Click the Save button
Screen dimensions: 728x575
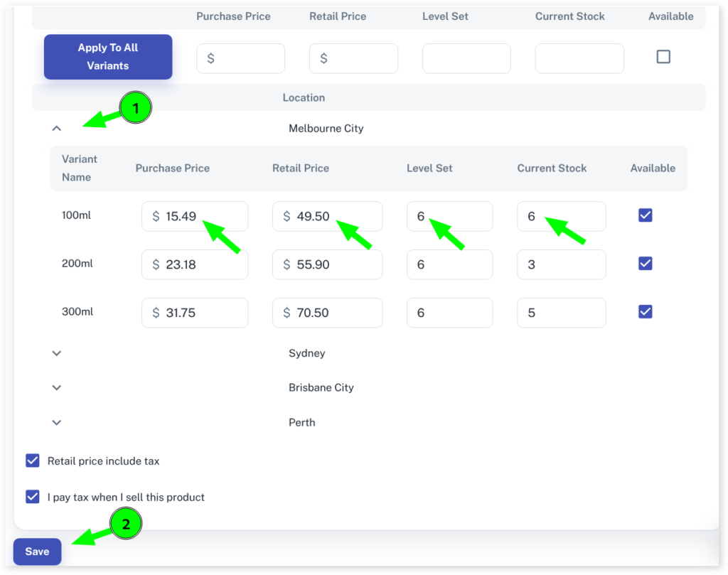[37, 552]
